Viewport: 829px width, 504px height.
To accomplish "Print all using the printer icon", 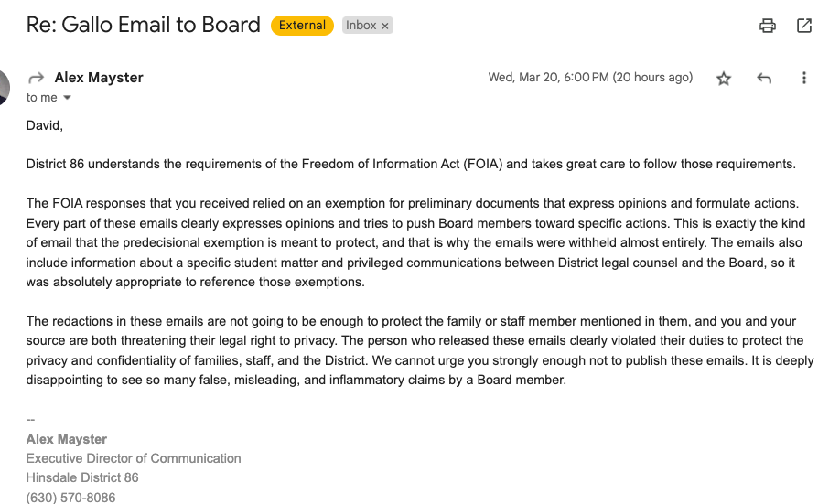I will point(768,26).
